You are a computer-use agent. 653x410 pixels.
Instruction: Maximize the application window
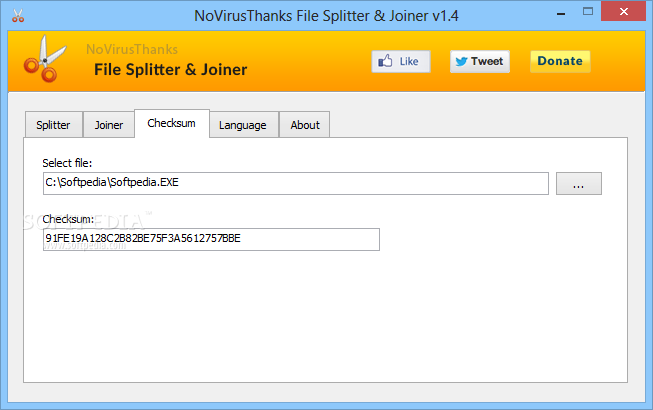[x=588, y=12]
